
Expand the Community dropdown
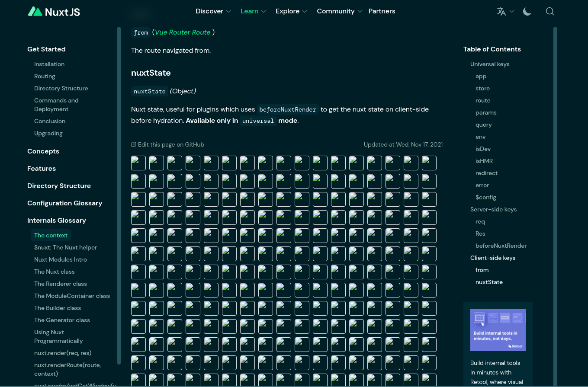click(x=340, y=11)
